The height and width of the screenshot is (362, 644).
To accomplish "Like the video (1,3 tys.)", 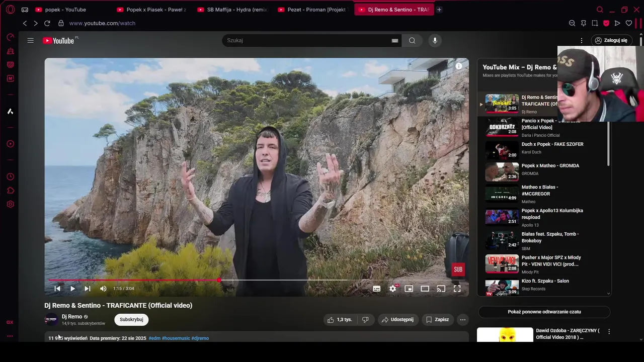I will click(x=340, y=319).
